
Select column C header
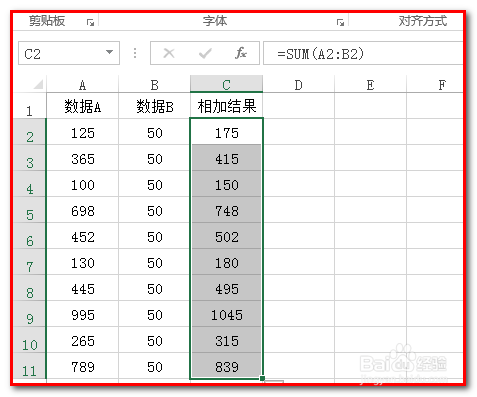226,84
